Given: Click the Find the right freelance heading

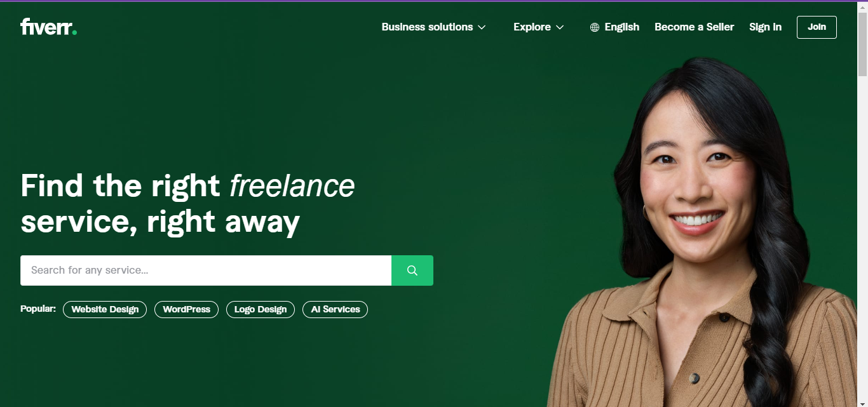Looking at the screenshot, I should point(188,204).
